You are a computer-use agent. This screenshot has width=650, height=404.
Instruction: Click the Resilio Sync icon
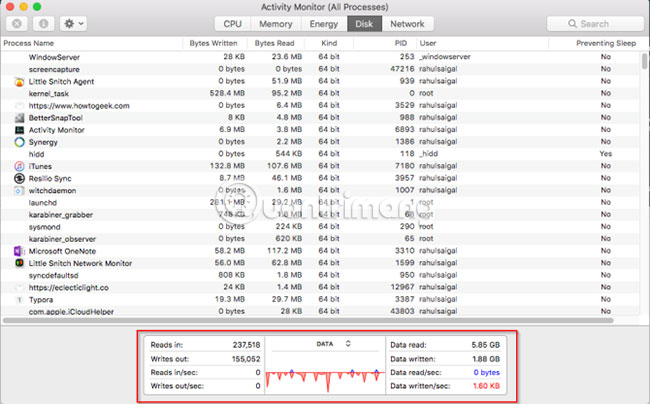[x=19, y=178]
